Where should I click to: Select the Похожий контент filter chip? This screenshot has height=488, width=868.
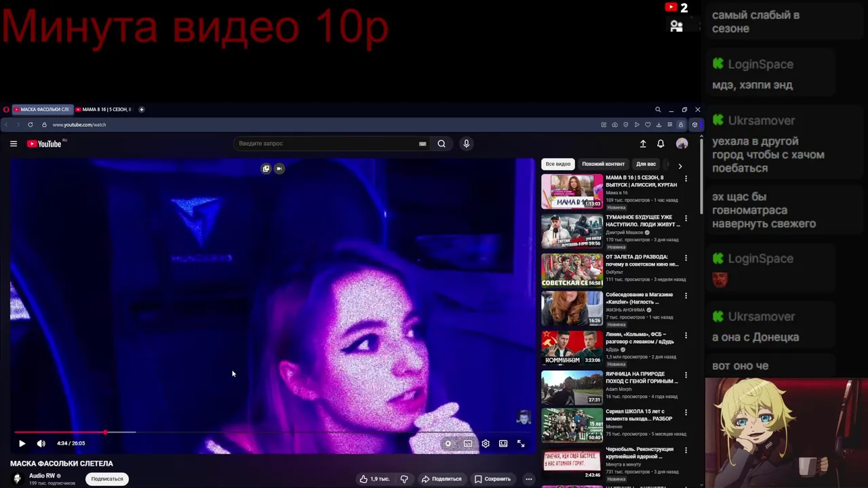pyautogui.click(x=603, y=164)
